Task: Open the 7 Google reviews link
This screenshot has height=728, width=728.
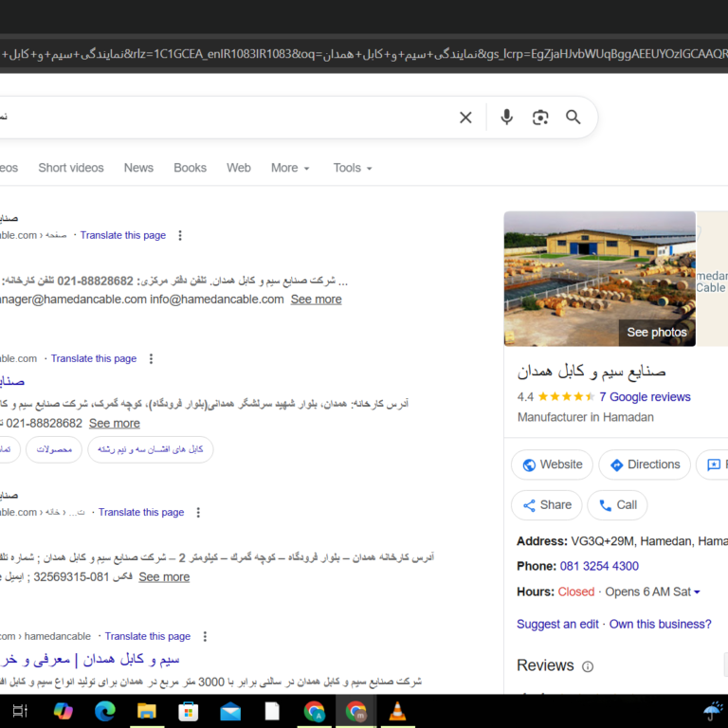Action: tap(645, 397)
